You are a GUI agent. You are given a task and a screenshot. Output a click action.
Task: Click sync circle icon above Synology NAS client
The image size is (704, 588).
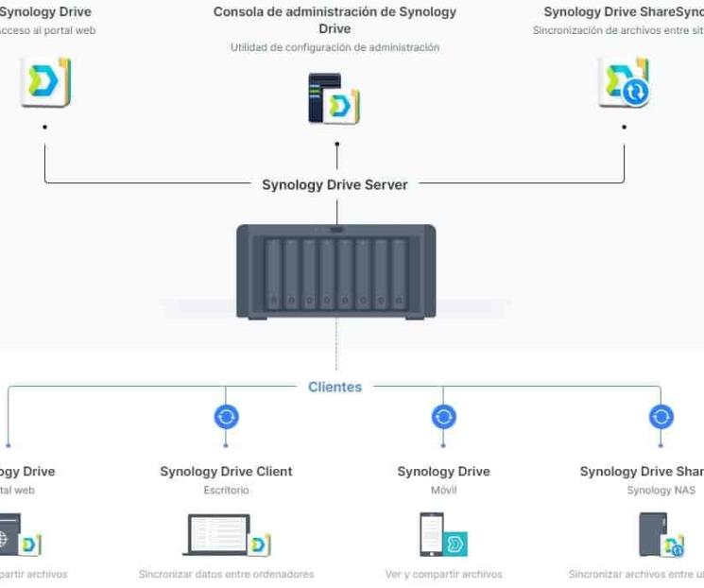coord(661,417)
